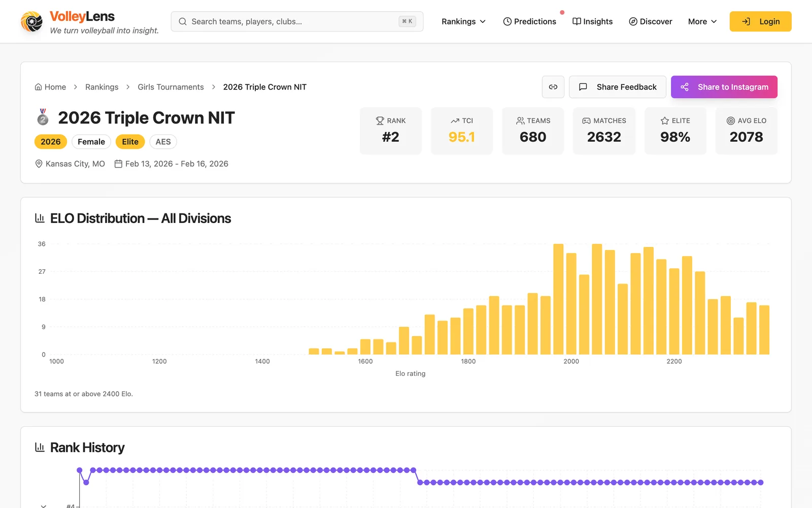Screen dimensions: 812x508
Task: Navigate to Girls Tournaments breadcrumb link
Action: (171, 87)
